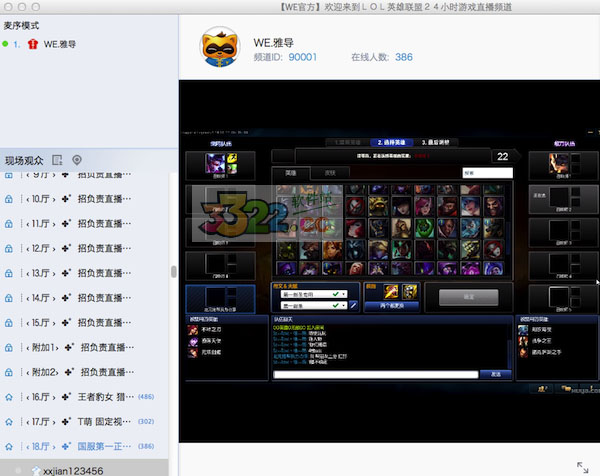Image resolution: width=600 pixels, height=476 pixels.
Task: Click the grey lock-in confirm button
Action: 469,297
